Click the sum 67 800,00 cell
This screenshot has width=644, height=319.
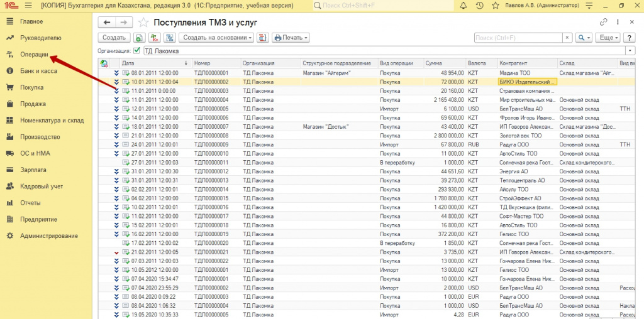tap(445, 144)
